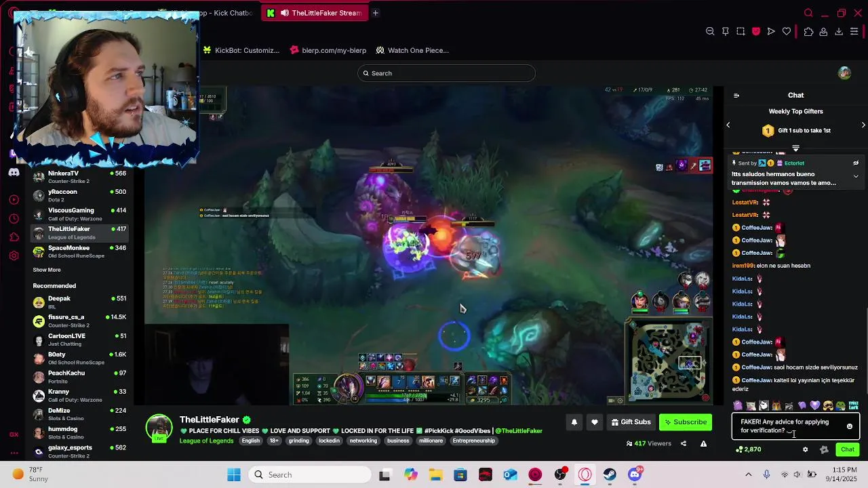Click the English language tag
The image size is (868, 488).
[251, 441]
